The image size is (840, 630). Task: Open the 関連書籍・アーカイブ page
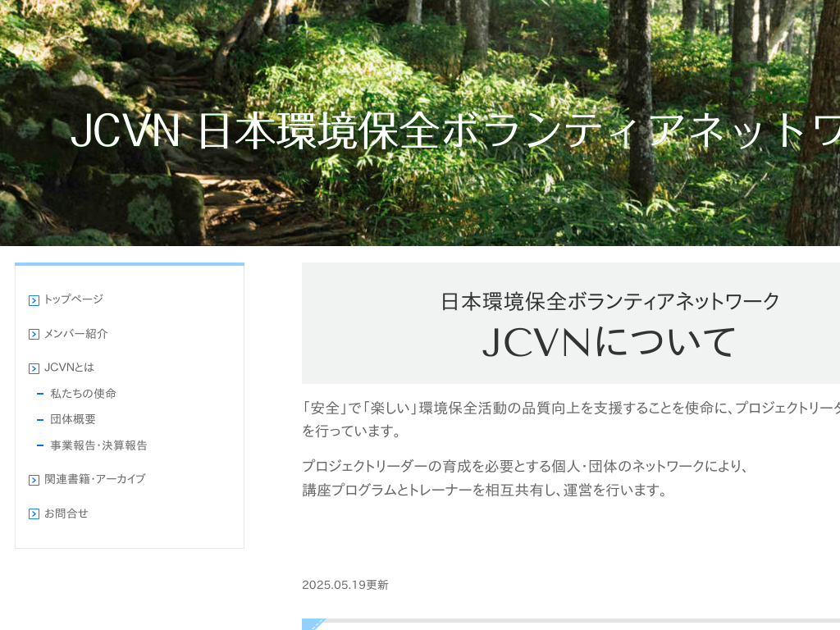pyautogui.click(x=95, y=479)
